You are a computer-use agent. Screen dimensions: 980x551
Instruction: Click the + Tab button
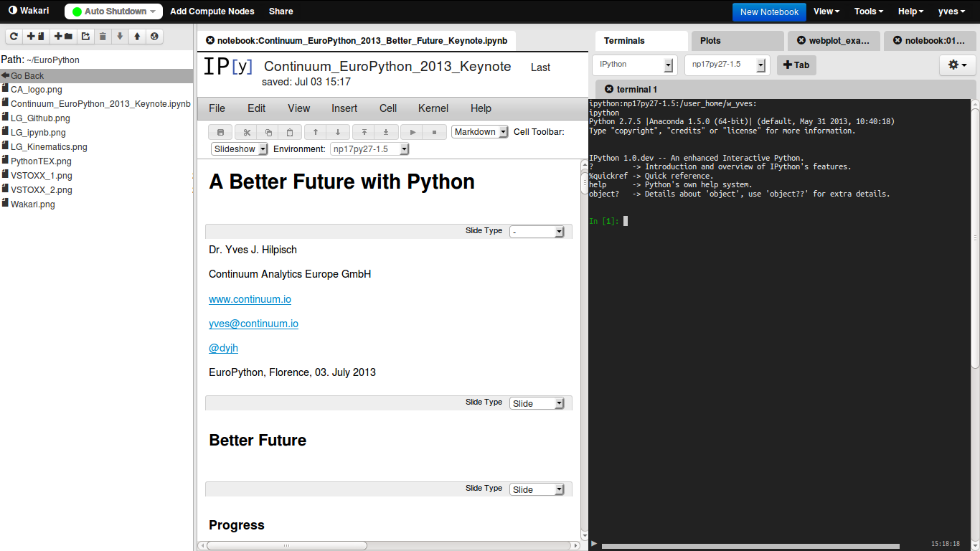tap(796, 65)
